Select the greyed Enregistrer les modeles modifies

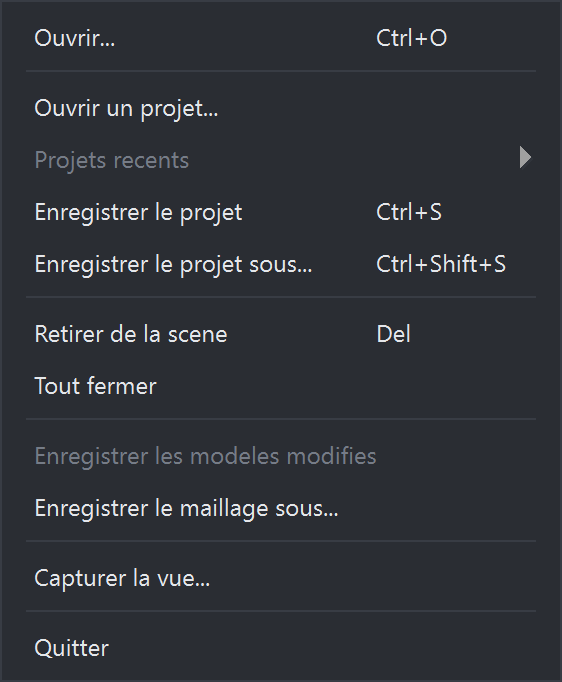tap(281, 456)
